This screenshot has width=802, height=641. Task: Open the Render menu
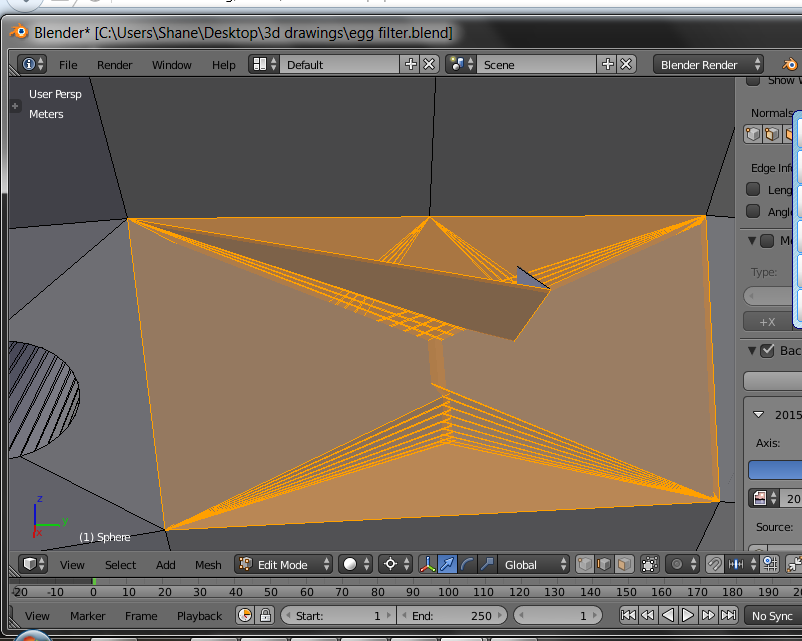[115, 65]
